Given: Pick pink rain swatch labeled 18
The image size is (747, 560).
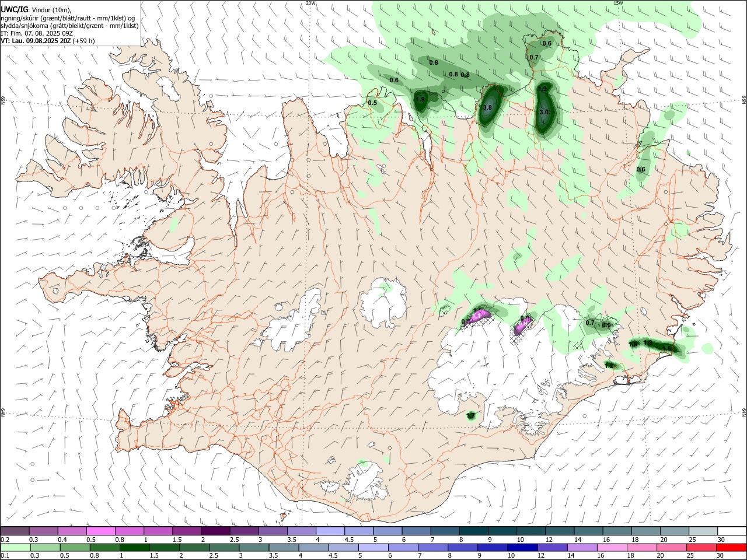Looking at the screenshot, I should point(641,548).
